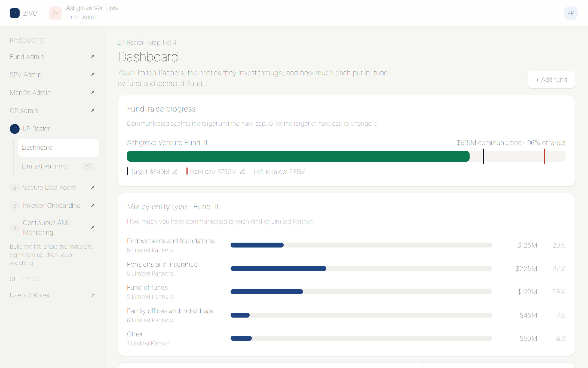Click the arrow icon beside Investor Onboarding

click(92, 206)
